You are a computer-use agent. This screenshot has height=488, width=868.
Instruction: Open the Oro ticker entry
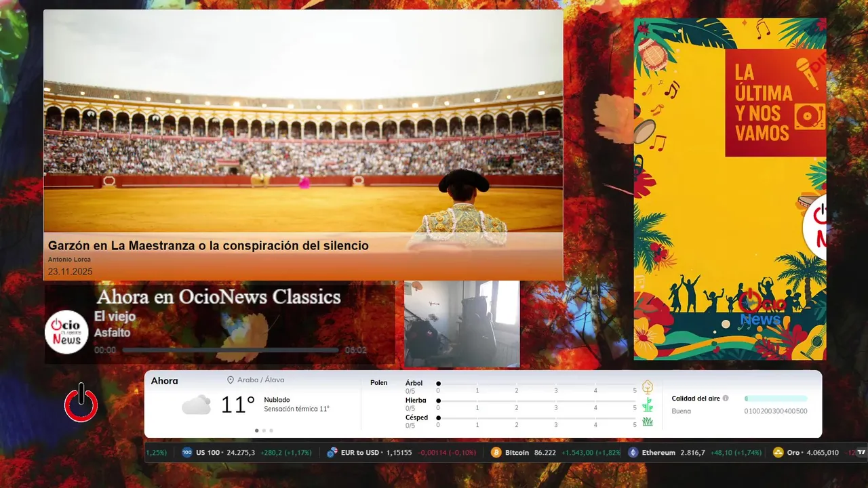click(814, 452)
